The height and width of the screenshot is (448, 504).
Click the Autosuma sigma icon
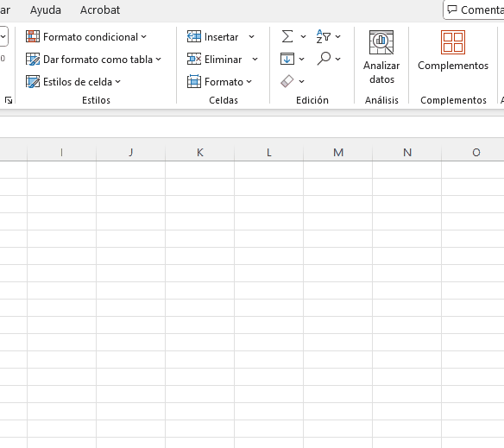click(287, 36)
